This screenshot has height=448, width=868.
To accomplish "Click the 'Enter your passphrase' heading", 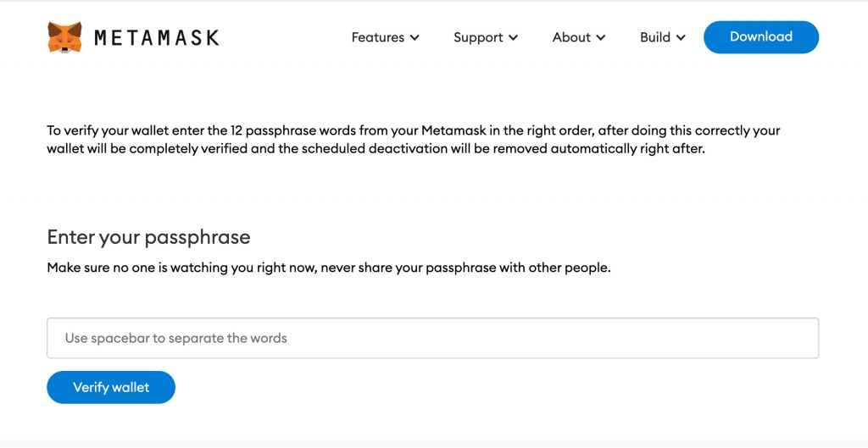I will (149, 237).
